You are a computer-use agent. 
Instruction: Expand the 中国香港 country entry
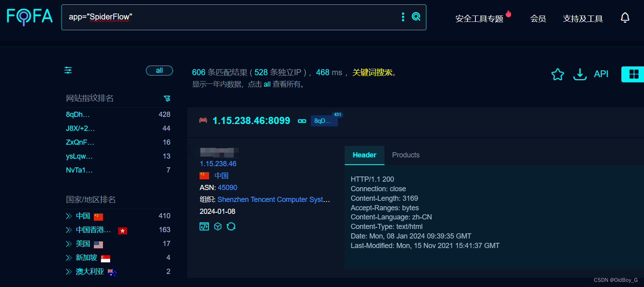coord(69,230)
